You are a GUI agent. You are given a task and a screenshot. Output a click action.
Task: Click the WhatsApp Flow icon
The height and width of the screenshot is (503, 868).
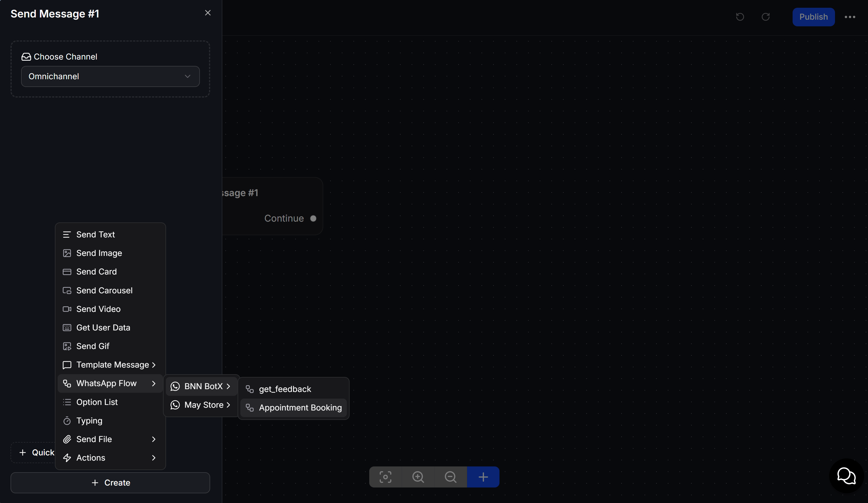click(67, 383)
